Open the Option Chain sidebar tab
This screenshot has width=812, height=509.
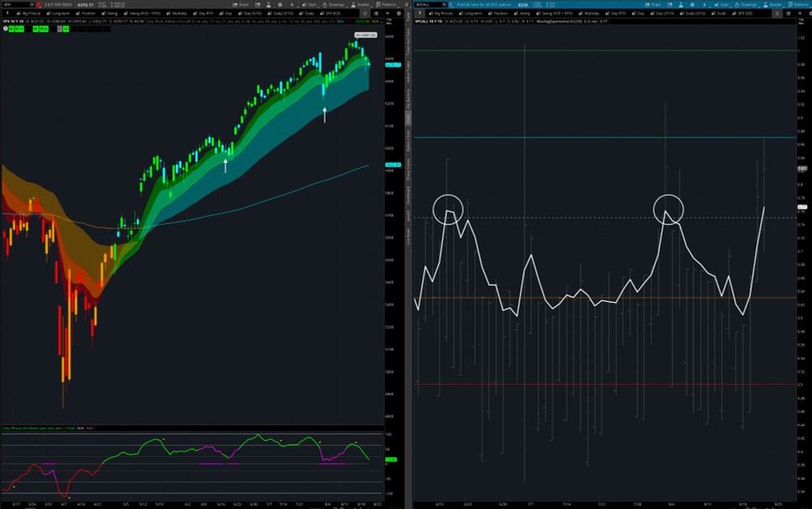tap(408, 140)
